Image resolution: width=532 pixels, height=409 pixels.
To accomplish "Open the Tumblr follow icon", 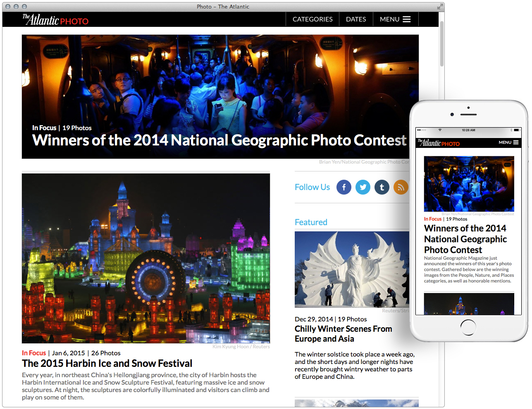I will coord(382,187).
